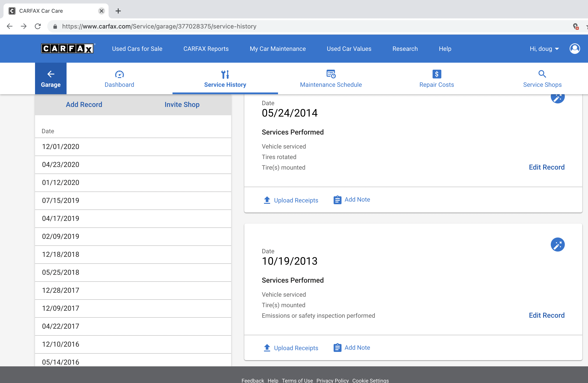Select the 04/23/2020 date row
Image resolution: width=588 pixels, height=383 pixels.
tap(133, 165)
